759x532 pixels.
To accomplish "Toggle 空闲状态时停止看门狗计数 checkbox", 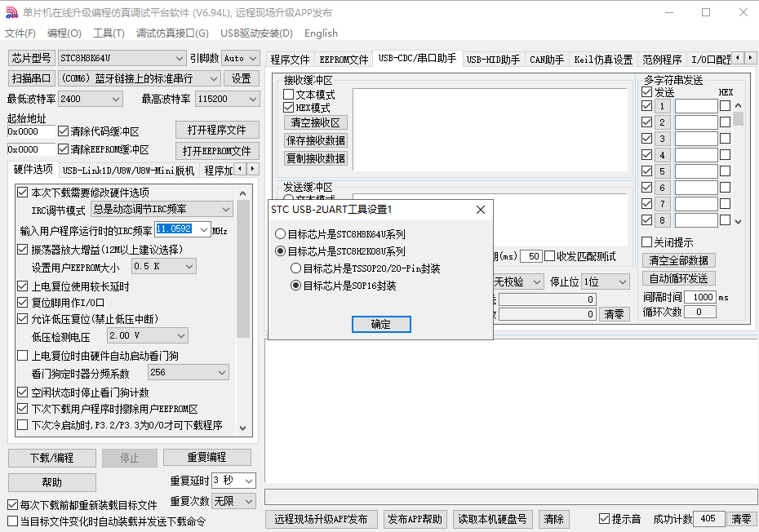I will point(22,392).
